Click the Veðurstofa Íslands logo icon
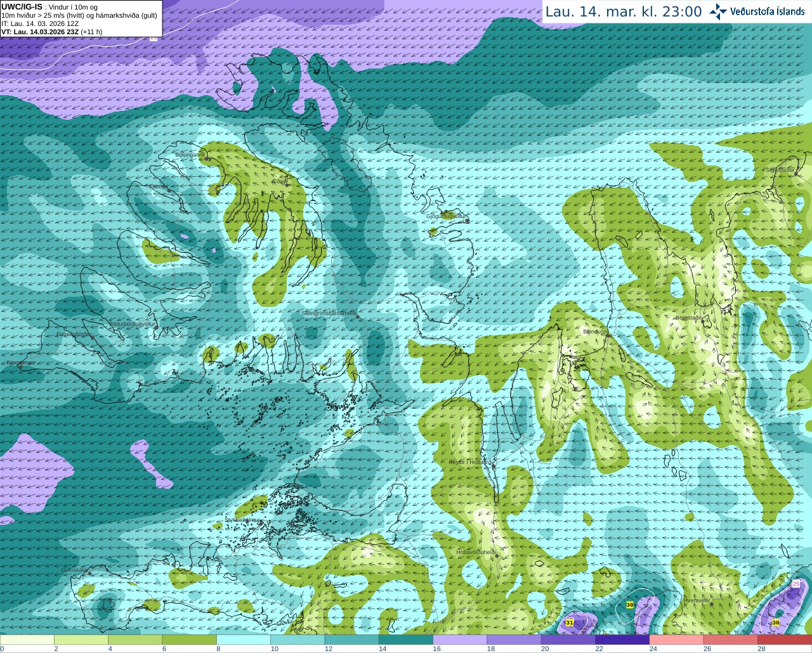Image resolution: width=812 pixels, height=653 pixels. (x=718, y=11)
